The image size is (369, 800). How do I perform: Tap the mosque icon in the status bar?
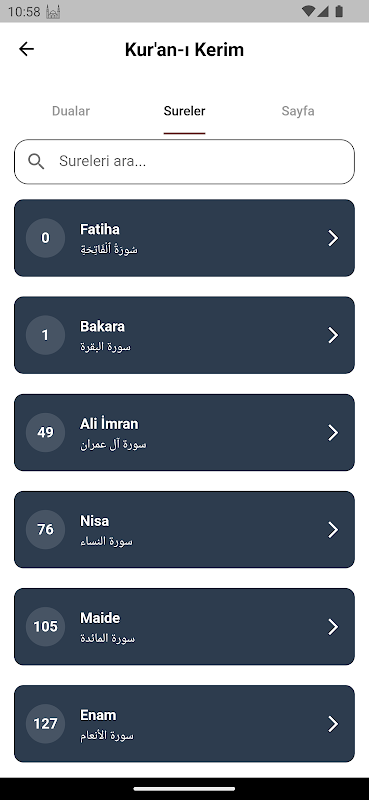[53, 11]
